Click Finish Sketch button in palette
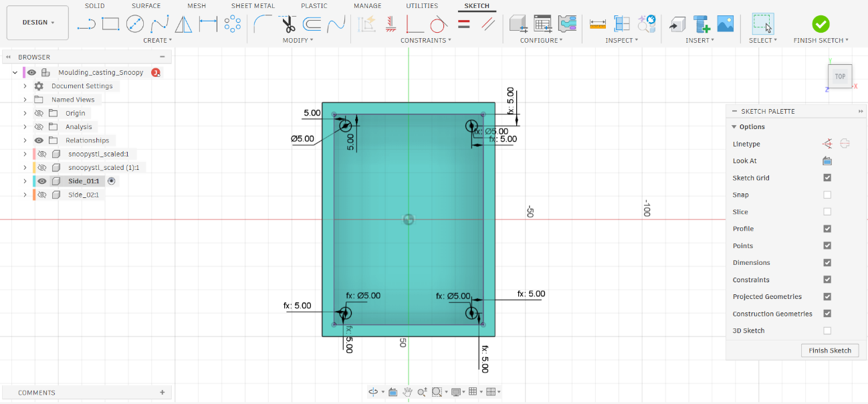The height and width of the screenshot is (404, 868). tap(830, 350)
